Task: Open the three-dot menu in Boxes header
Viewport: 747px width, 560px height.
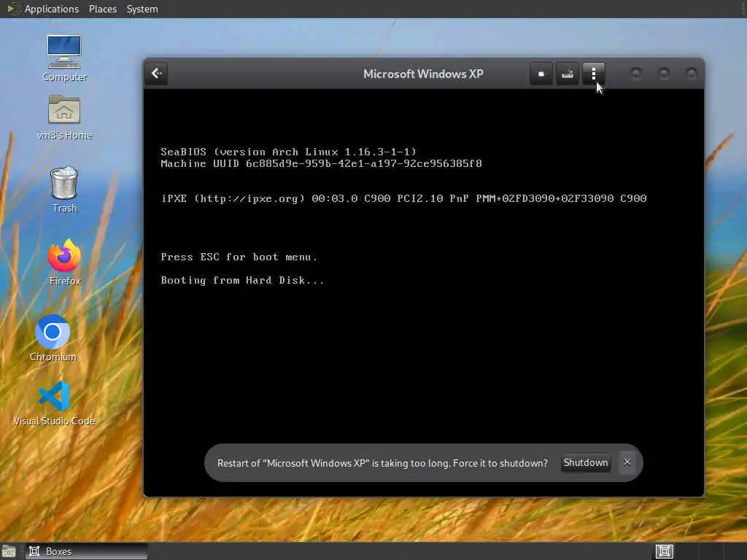Action: [x=594, y=74]
